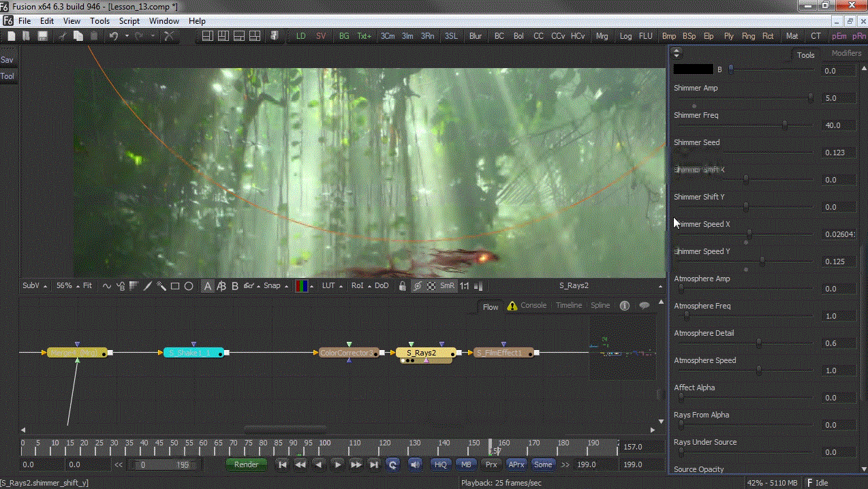Click the Atmosphere Detail slider
The image size is (868, 489).
pyautogui.click(x=745, y=343)
